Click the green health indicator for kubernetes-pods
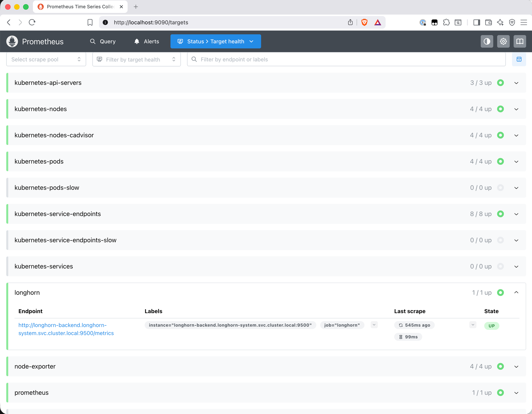The image size is (532, 414). pos(501,161)
